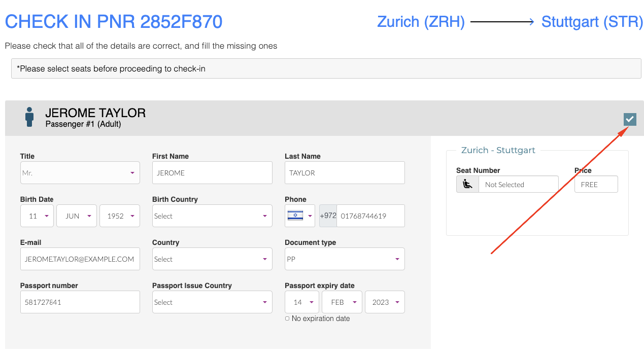
Task: Click the passenger person icon beside Jerome Taylor
Action: (29, 117)
